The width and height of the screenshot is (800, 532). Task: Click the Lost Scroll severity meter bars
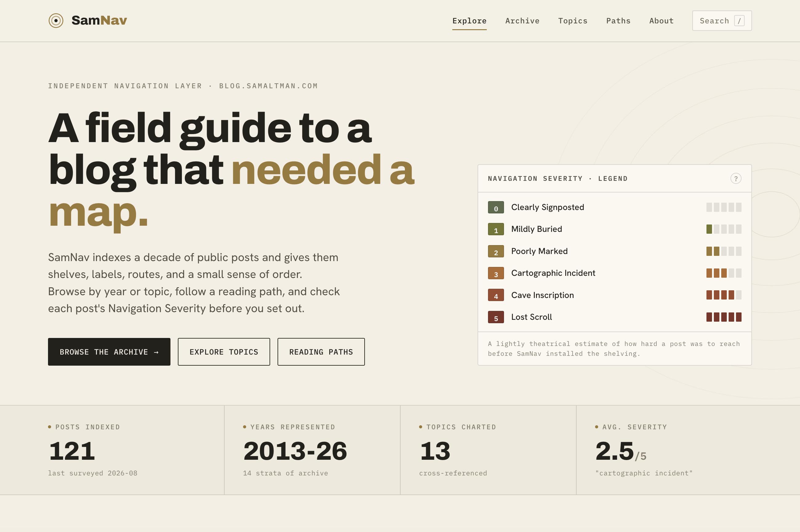point(724,317)
